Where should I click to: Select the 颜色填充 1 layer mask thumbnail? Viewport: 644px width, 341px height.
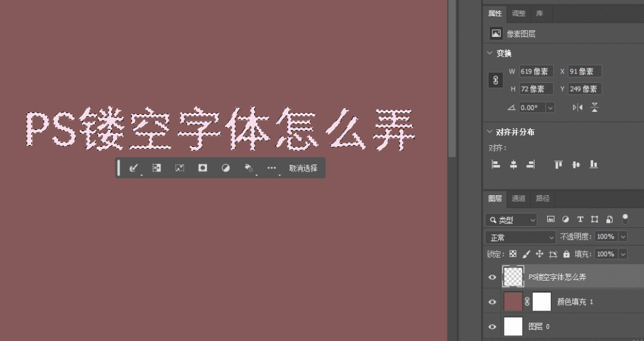541,301
